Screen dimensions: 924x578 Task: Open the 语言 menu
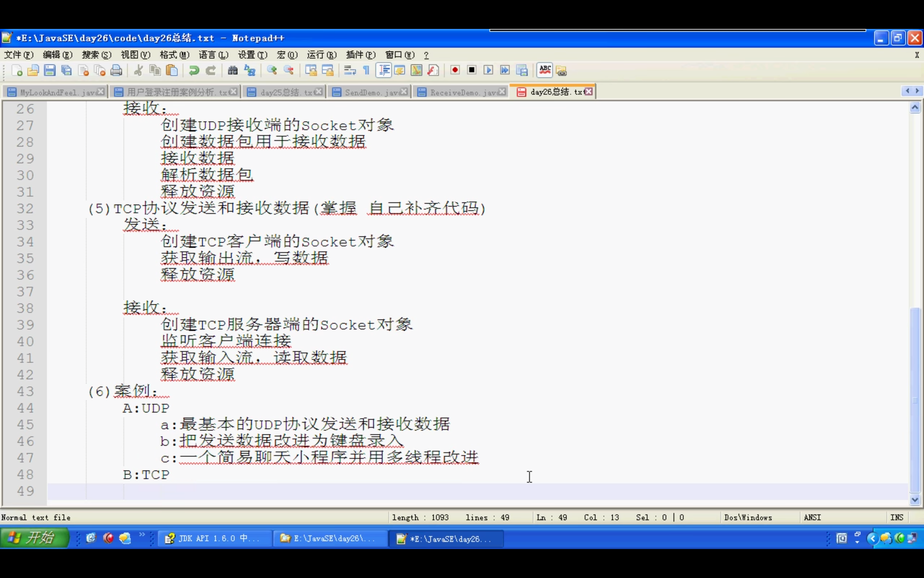click(x=214, y=55)
